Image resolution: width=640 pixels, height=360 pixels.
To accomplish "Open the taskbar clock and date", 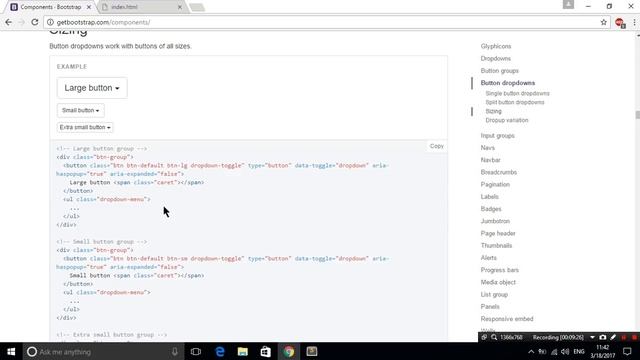I will (602, 351).
